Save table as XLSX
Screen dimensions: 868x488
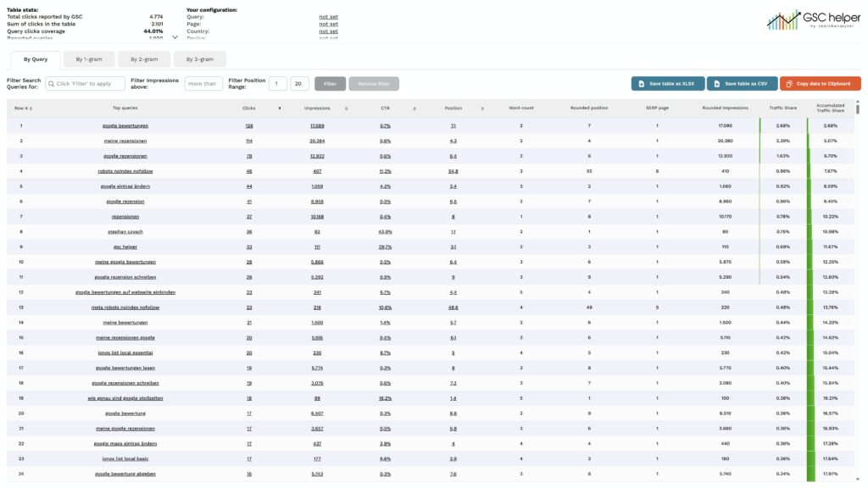(668, 84)
